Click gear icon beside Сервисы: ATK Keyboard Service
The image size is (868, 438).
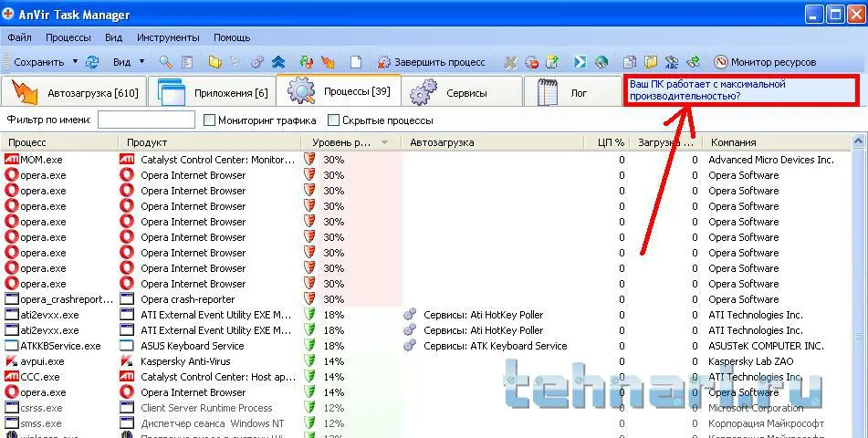(410, 346)
